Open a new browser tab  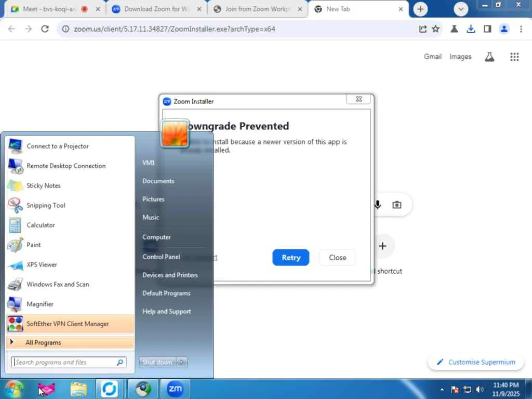(x=420, y=9)
